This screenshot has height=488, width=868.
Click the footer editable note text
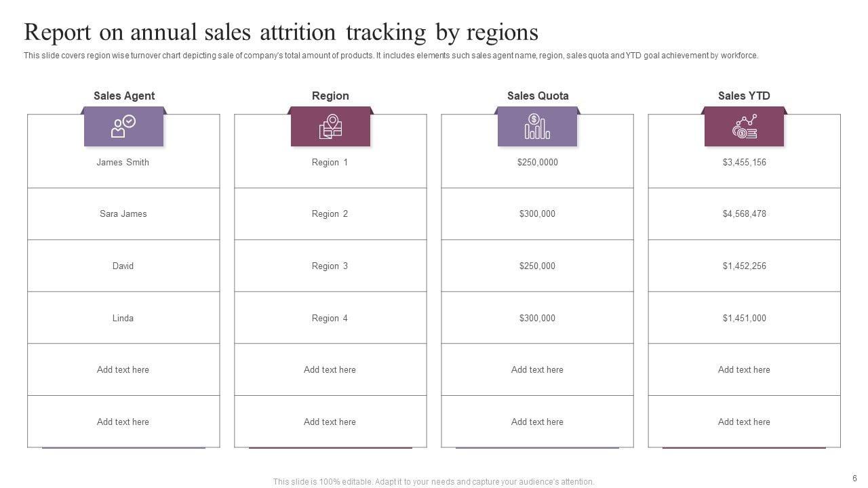pyautogui.click(x=433, y=482)
